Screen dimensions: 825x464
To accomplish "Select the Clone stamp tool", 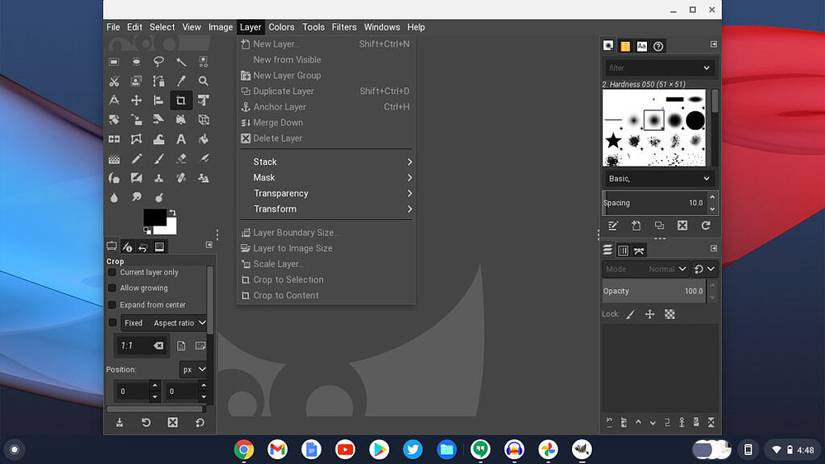I will (x=158, y=178).
